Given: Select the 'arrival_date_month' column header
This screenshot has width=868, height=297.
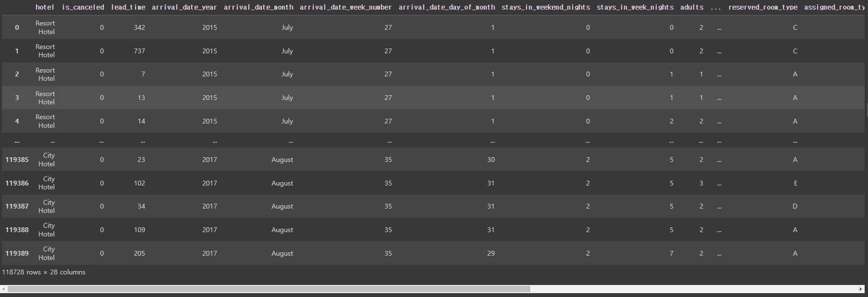Looking at the screenshot, I should (x=258, y=7).
